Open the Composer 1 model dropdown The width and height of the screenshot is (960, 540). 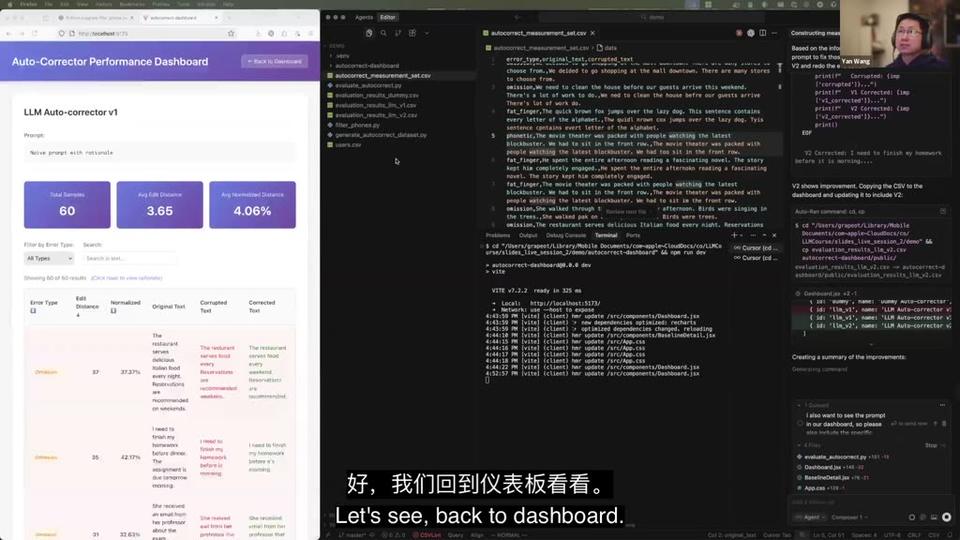pyautogui.click(x=850, y=517)
